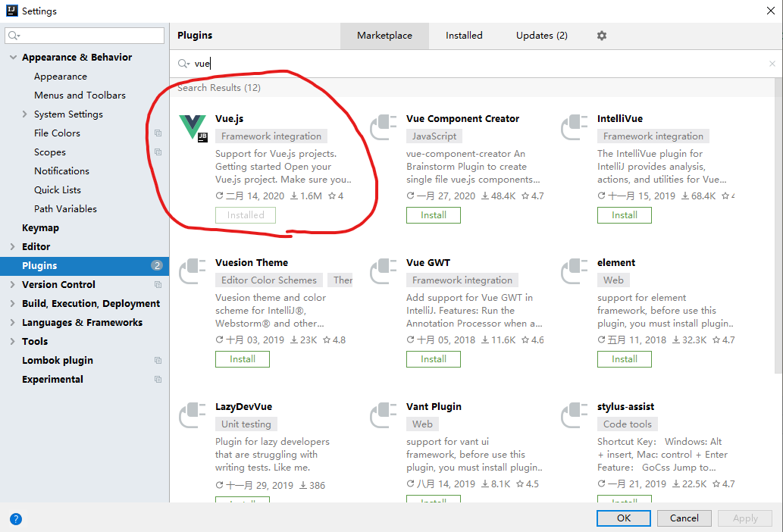Click the project-level icon next to File Colors
The height and width of the screenshot is (532, 783).
158,133
